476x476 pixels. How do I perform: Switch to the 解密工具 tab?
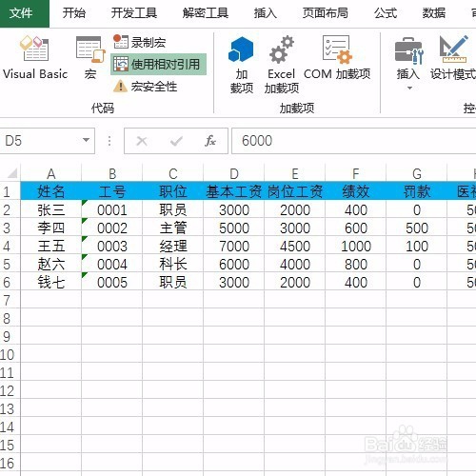coord(206,13)
